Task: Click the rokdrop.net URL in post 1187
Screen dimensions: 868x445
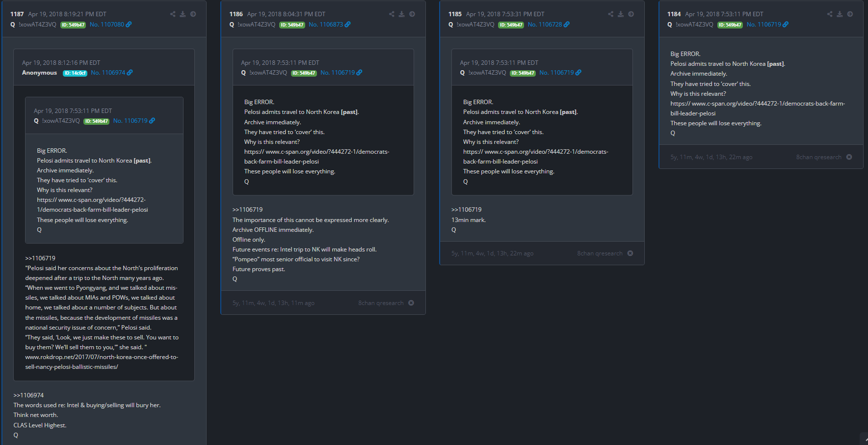Action: coord(102,362)
